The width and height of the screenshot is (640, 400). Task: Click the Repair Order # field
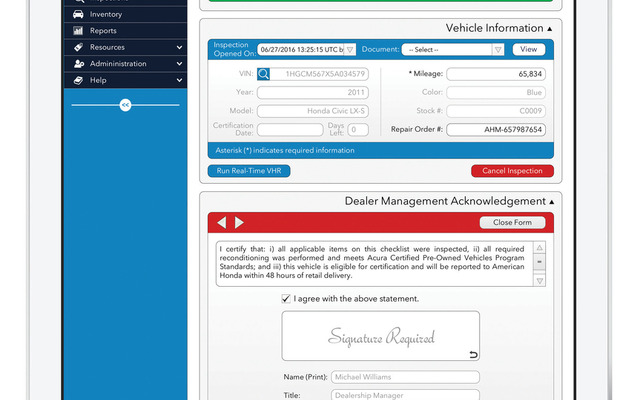click(x=496, y=130)
